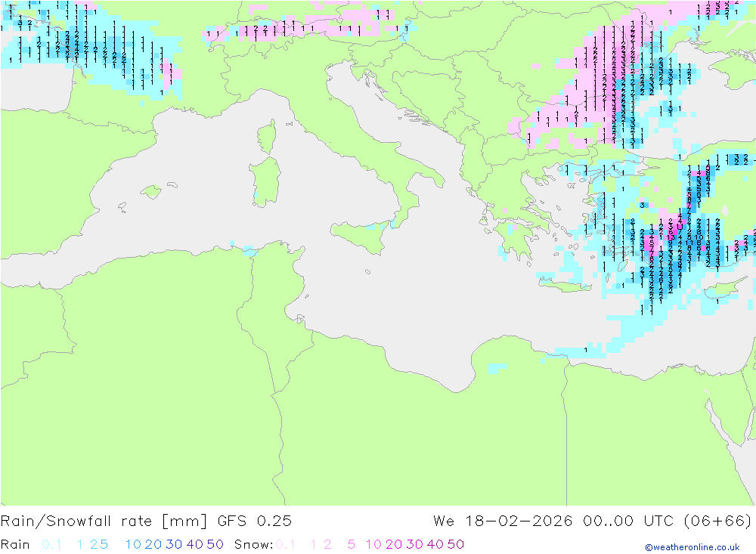The height and width of the screenshot is (554, 756).
Task: Pick the Snow 20 legend value
Action: click(394, 544)
